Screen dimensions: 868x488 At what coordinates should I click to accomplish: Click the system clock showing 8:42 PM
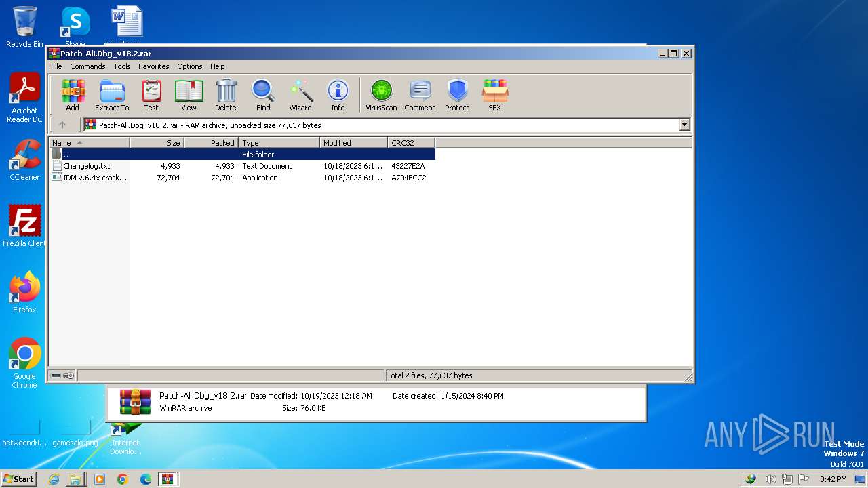coord(833,479)
